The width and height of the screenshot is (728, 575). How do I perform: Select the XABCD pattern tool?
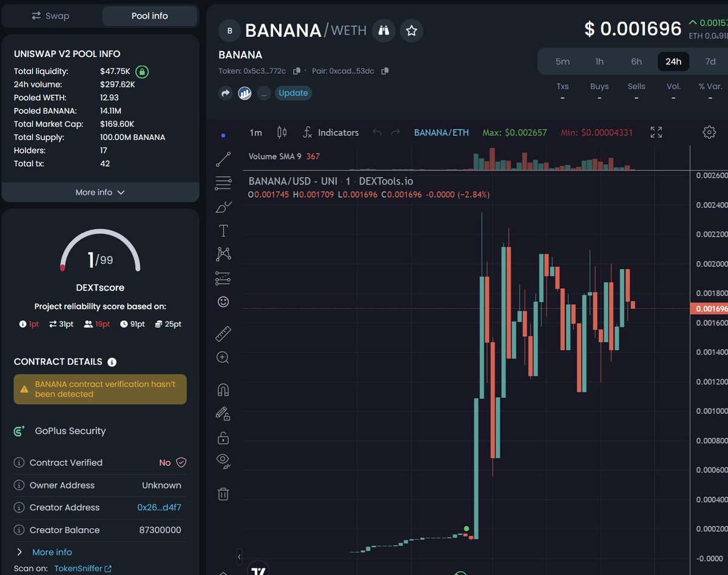coord(223,254)
